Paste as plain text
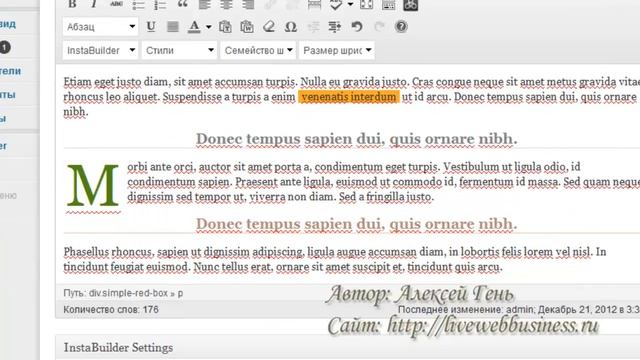The image size is (640, 360). coord(225,27)
